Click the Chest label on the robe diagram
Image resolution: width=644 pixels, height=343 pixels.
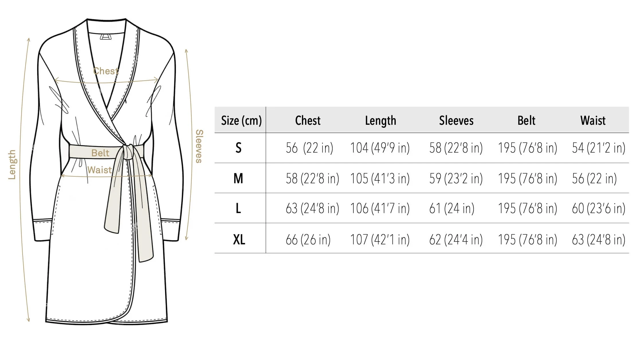106,71
